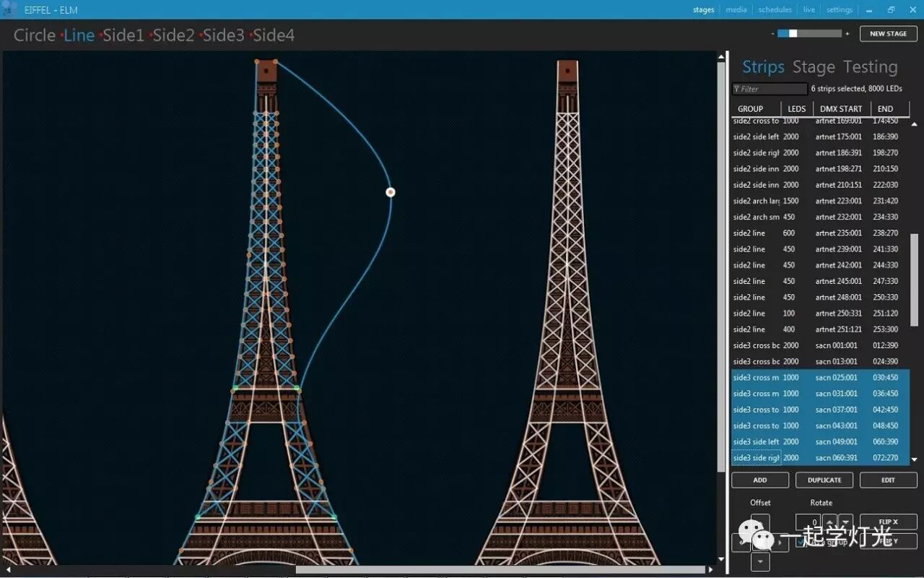This screenshot has width=924, height=578.
Task: Sort by the DMX START column header
Action: tap(841, 109)
